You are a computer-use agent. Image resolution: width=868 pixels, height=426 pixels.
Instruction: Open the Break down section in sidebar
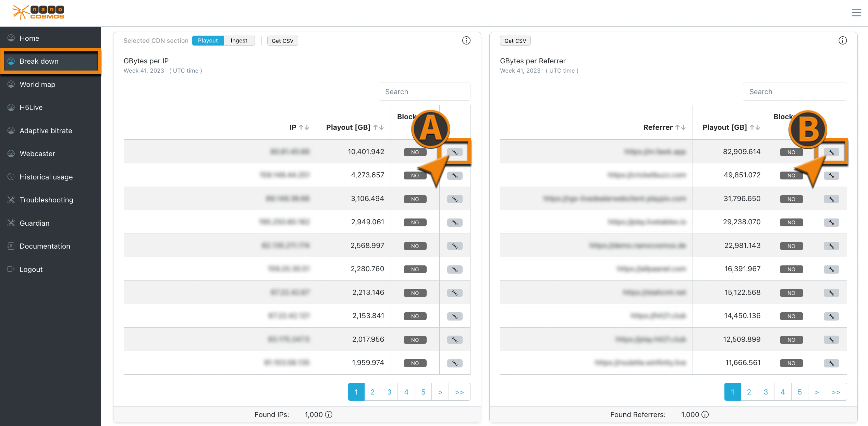[39, 61]
